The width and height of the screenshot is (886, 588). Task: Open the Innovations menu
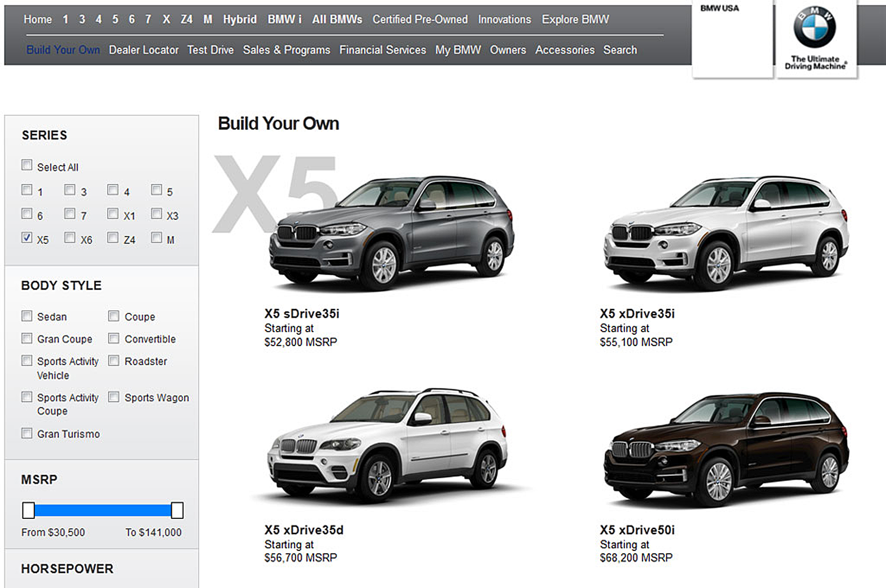(x=504, y=19)
